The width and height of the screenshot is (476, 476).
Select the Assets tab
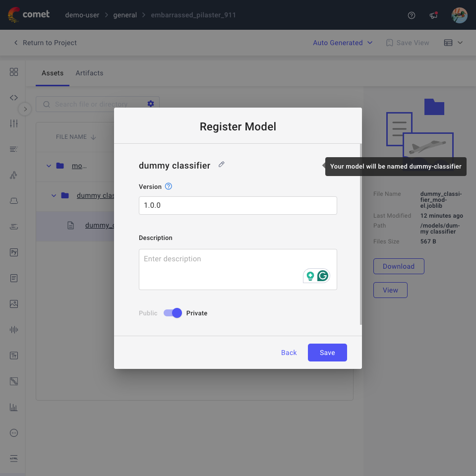pos(53,73)
